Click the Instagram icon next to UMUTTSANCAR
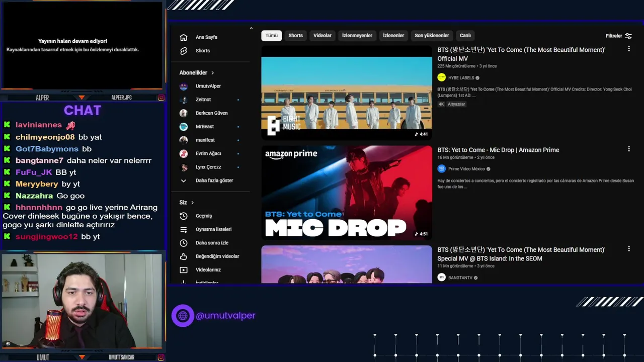This screenshot has height=362, width=644. click(161, 357)
